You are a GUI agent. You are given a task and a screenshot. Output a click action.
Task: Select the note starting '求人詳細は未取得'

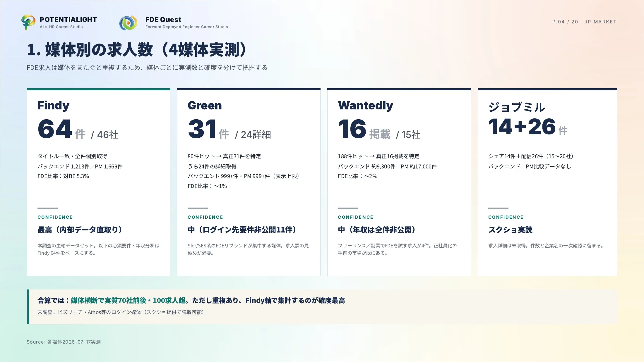point(546,246)
